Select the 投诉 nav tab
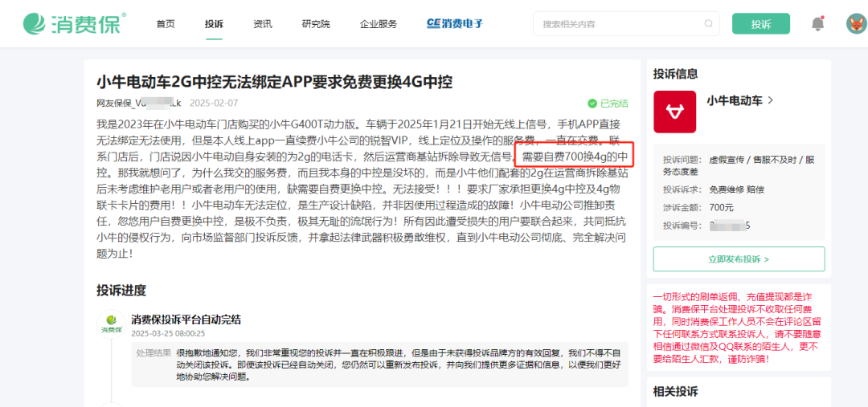This screenshot has height=407, width=868. 214,24
